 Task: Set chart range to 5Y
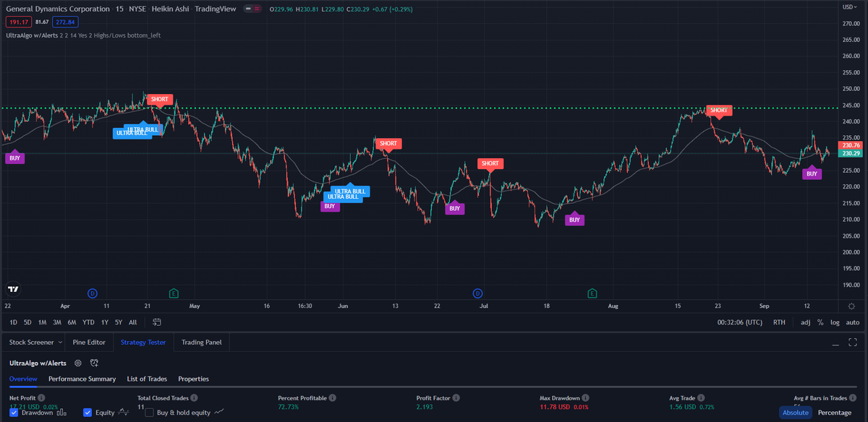[119, 322]
